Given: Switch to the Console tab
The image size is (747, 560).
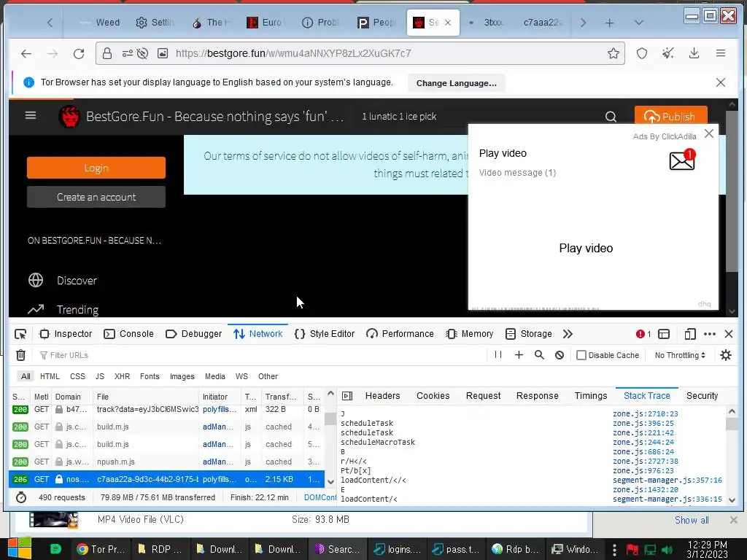Looking at the screenshot, I should tap(128, 334).
